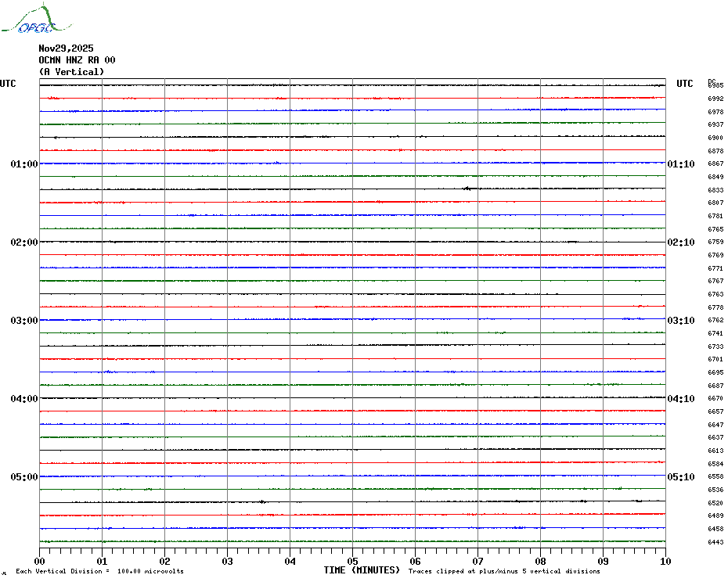The width and height of the screenshot is (728, 582).
Task: Select the 05:10 time label on right
Action: tap(680, 477)
